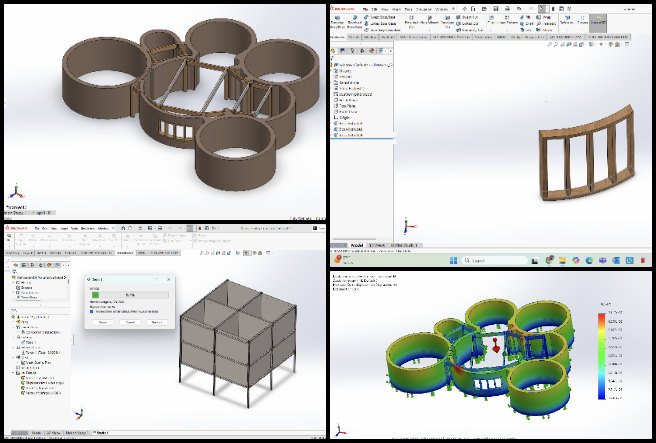Select Mesh Quality Plot in simulation tree
The image size is (656, 443).
click(35, 363)
